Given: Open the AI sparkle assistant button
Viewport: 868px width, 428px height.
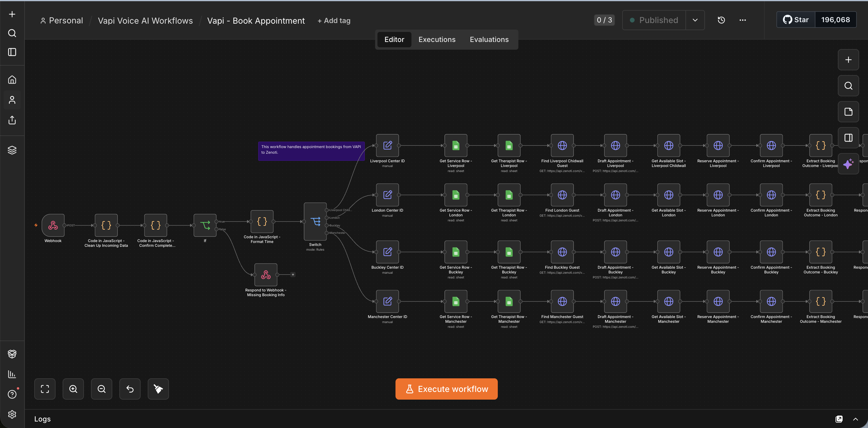Looking at the screenshot, I should pos(848,164).
